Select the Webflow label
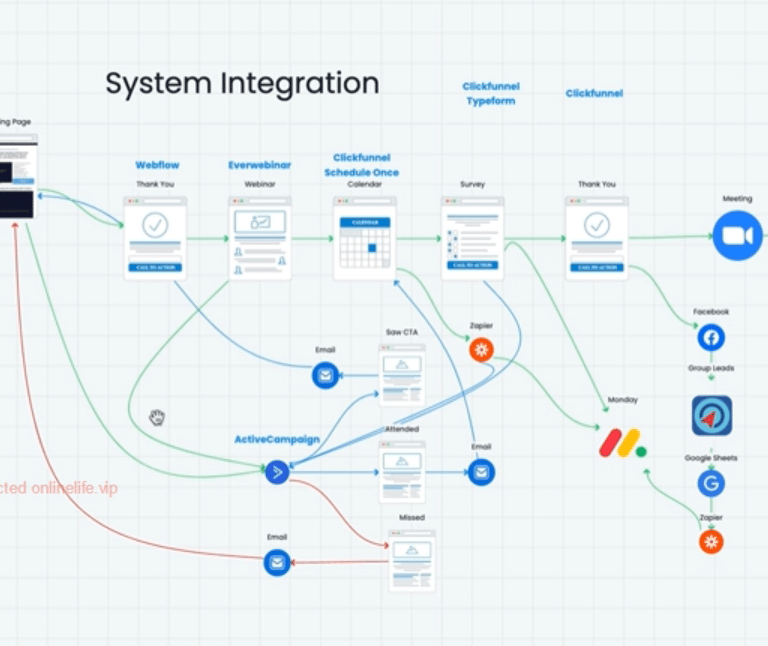The image size is (768, 646). pyautogui.click(x=157, y=165)
